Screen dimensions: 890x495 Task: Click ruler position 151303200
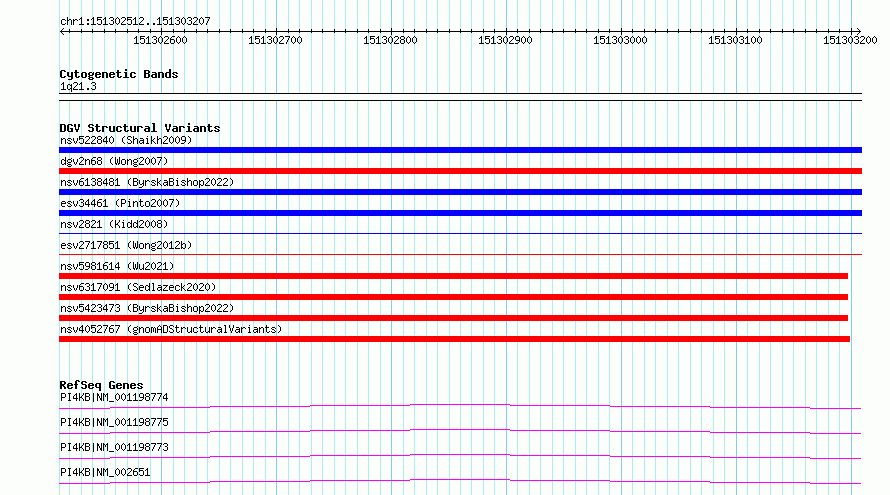coord(850,40)
